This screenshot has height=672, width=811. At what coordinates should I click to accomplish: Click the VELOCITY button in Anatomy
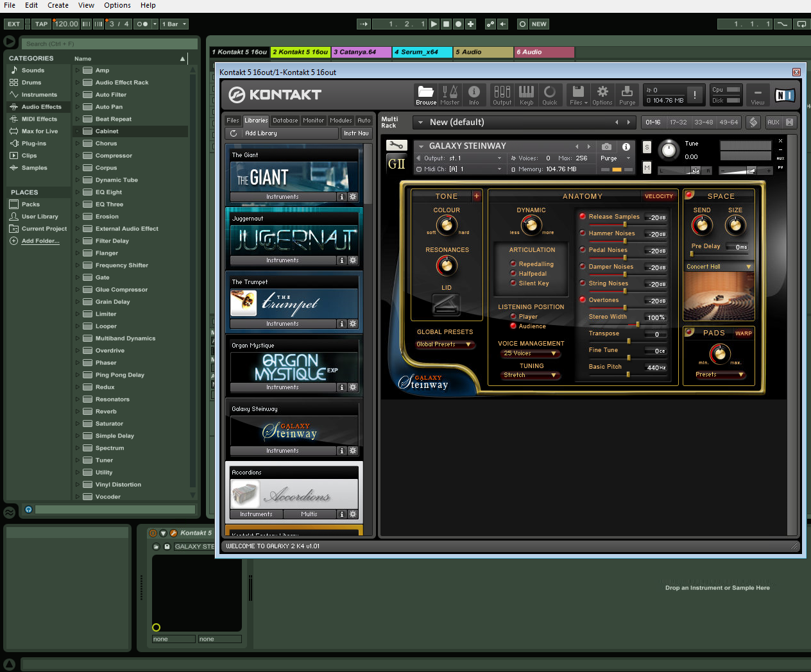659,196
